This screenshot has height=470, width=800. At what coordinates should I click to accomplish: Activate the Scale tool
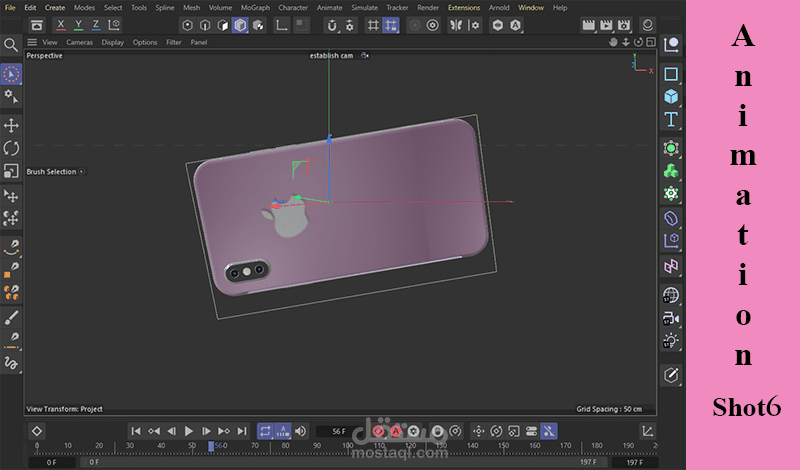pos(11,171)
